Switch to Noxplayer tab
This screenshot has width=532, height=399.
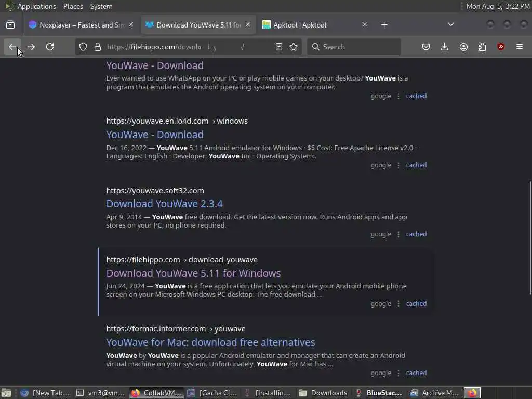(81, 25)
